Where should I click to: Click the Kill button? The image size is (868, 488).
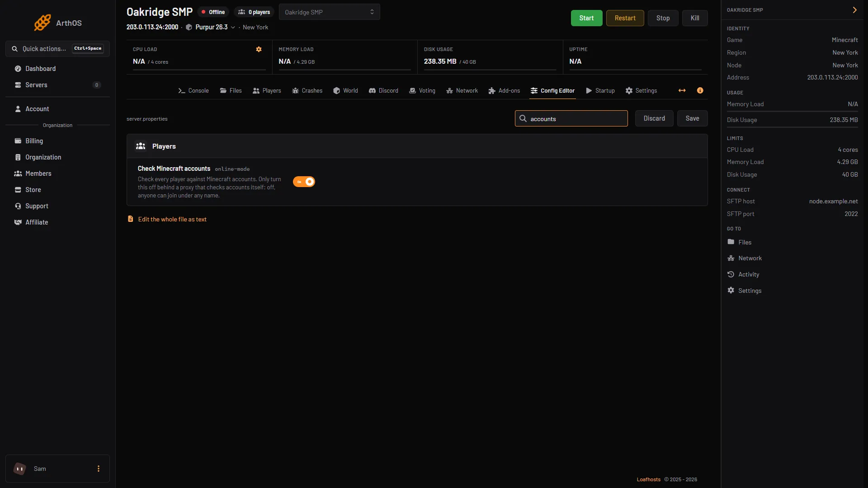695,18
